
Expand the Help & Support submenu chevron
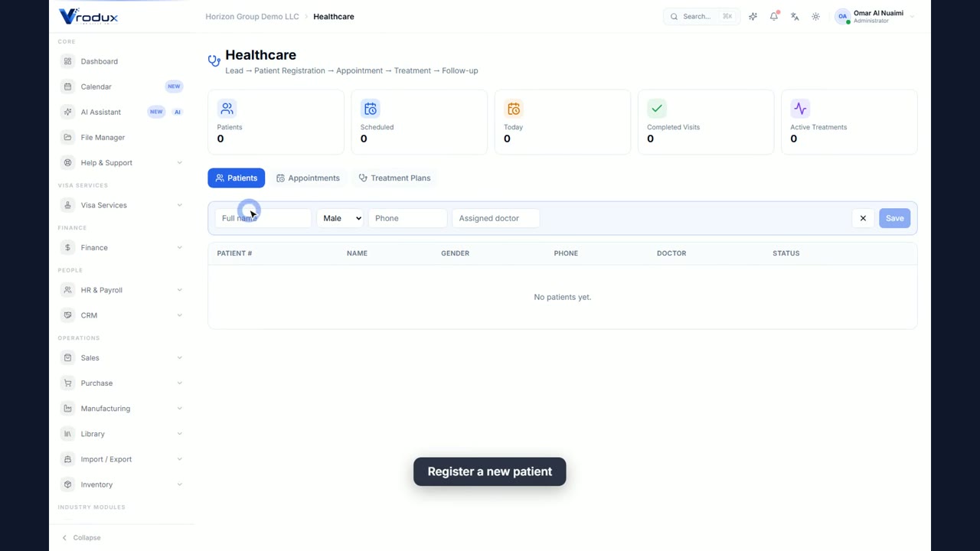179,162
